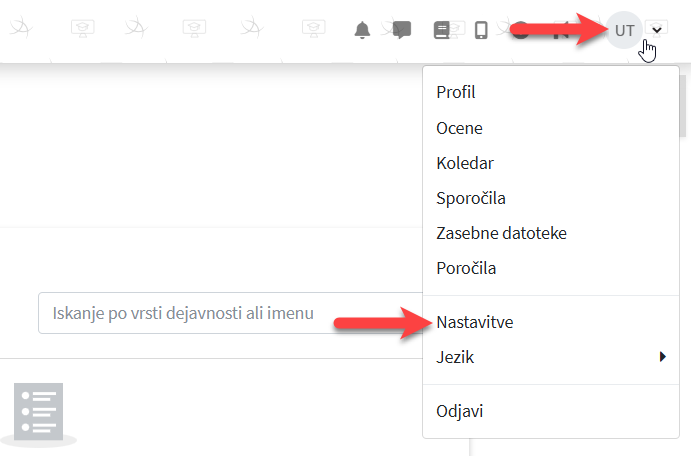Click the Jezik submenu arrow triangle
This screenshot has height=456, width=691.
662,357
